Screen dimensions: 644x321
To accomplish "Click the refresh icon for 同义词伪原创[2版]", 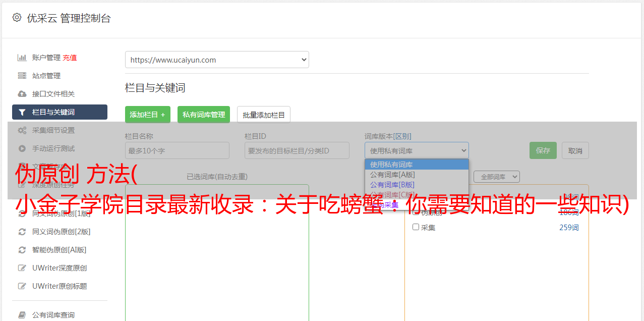I will click(x=22, y=232).
